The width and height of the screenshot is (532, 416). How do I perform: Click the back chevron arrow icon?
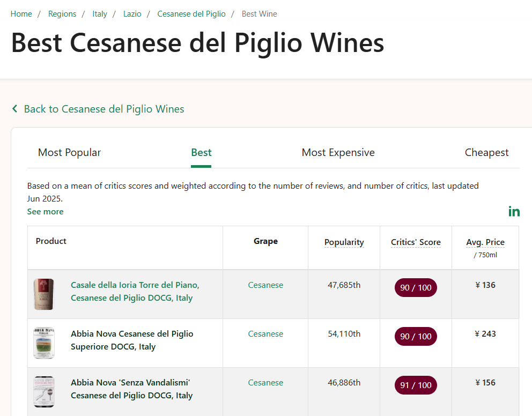[15, 109]
